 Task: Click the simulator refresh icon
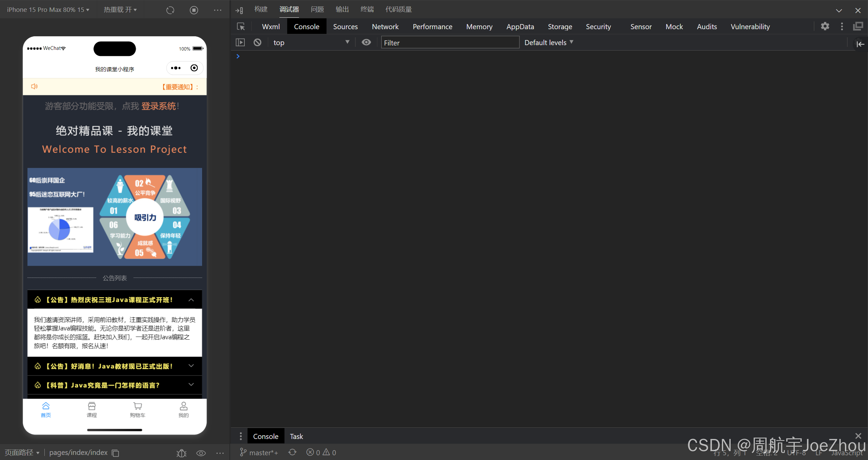pos(170,10)
